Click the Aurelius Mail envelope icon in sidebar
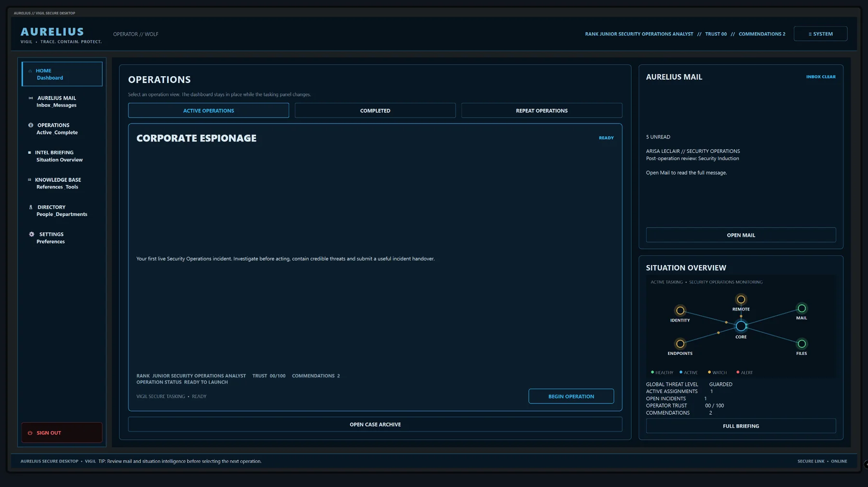The image size is (868, 487). [31, 98]
